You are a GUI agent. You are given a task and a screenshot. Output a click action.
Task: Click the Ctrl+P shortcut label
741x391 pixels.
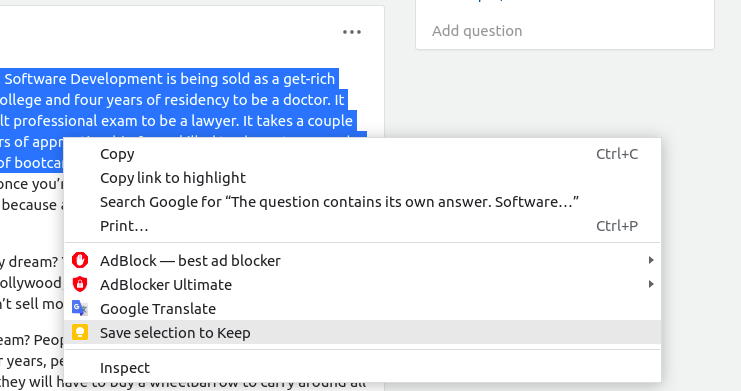click(x=617, y=226)
